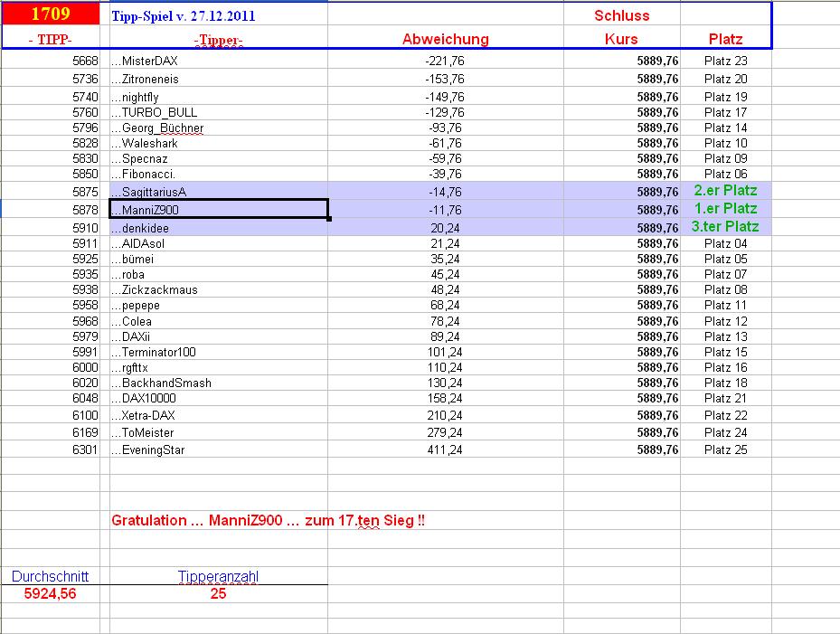The width and height of the screenshot is (840, 634).
Task: Click the ...ManniZ900 highlighted cell
Action: click(218, 210)
